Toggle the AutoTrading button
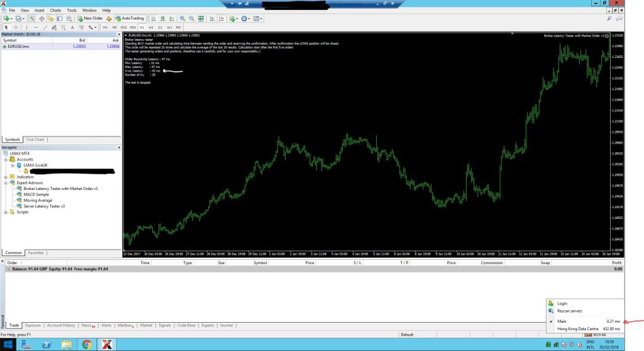644x351 pixels. point(130,18)
